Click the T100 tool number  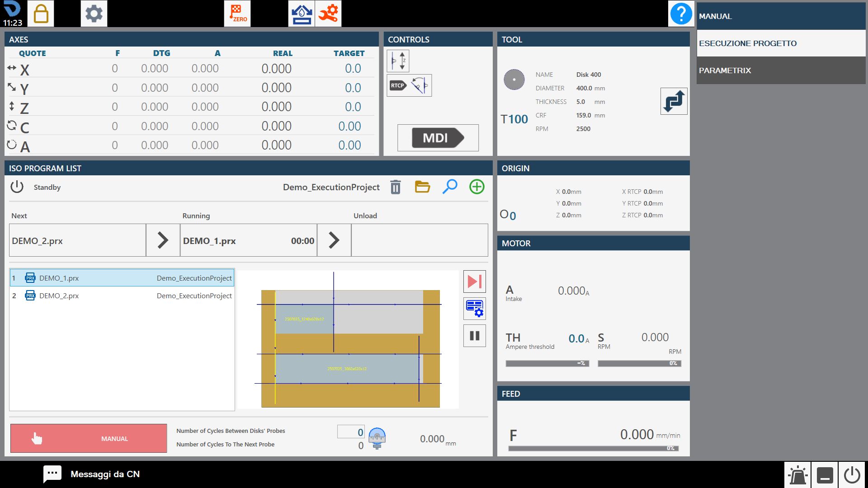coord(514,119)
